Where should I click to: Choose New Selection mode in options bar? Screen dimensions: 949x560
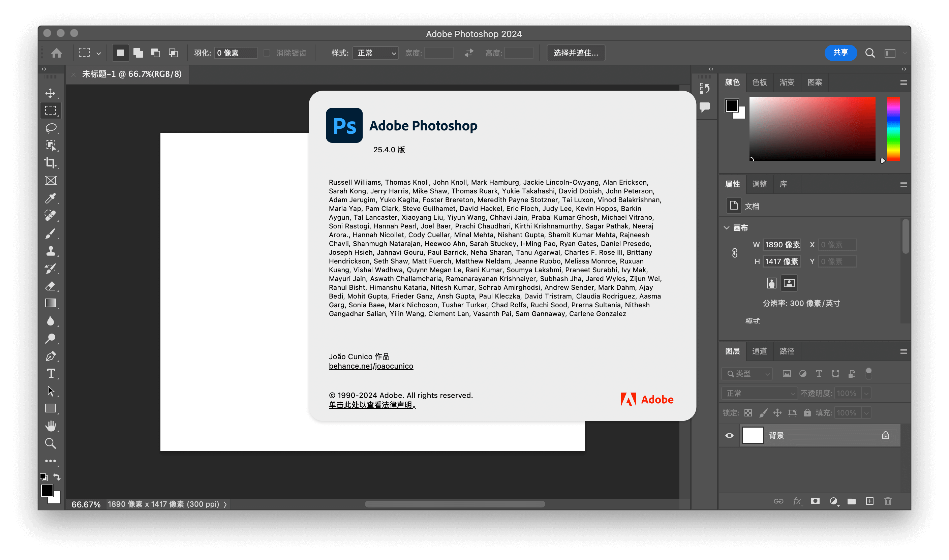120,53
